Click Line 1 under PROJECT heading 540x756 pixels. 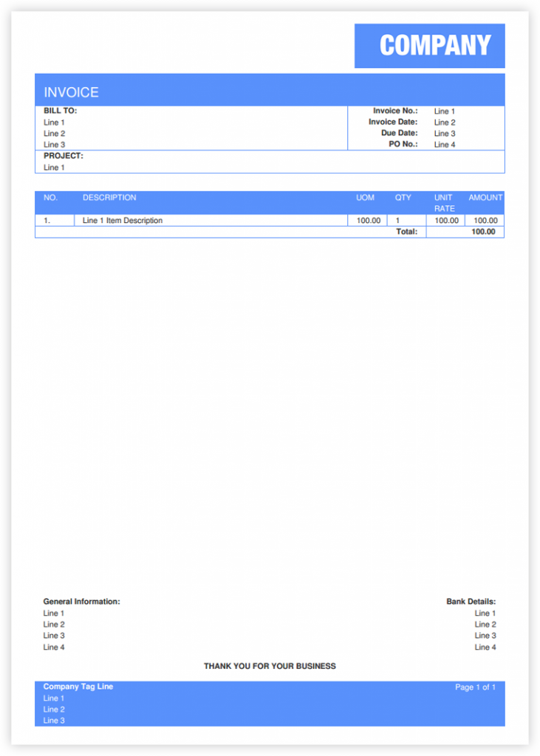click(x=54, y=168)
